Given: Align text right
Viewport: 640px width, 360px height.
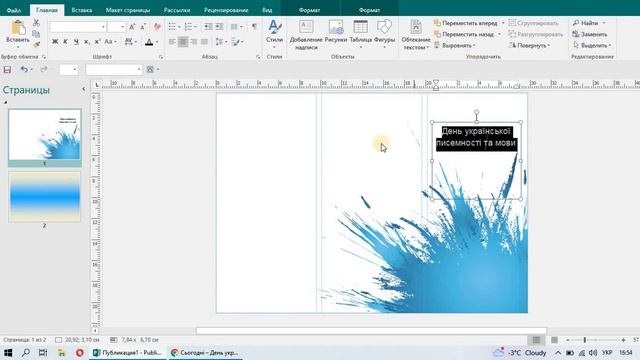Looking at the screenshot, I should 193,42.
